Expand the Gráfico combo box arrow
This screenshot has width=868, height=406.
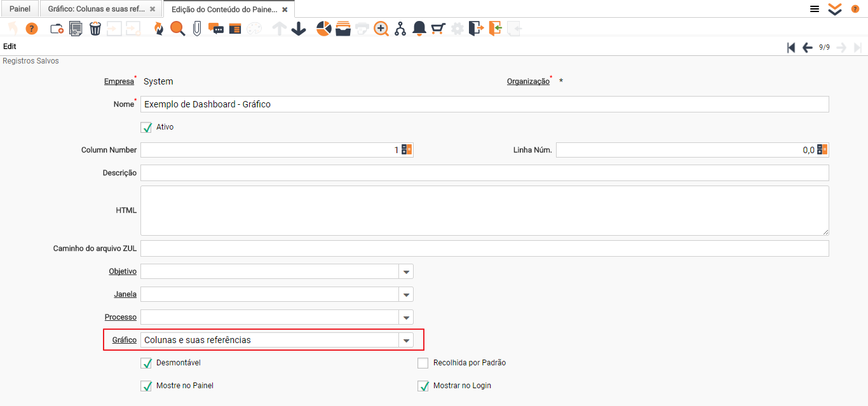click(x=406, y=341)
